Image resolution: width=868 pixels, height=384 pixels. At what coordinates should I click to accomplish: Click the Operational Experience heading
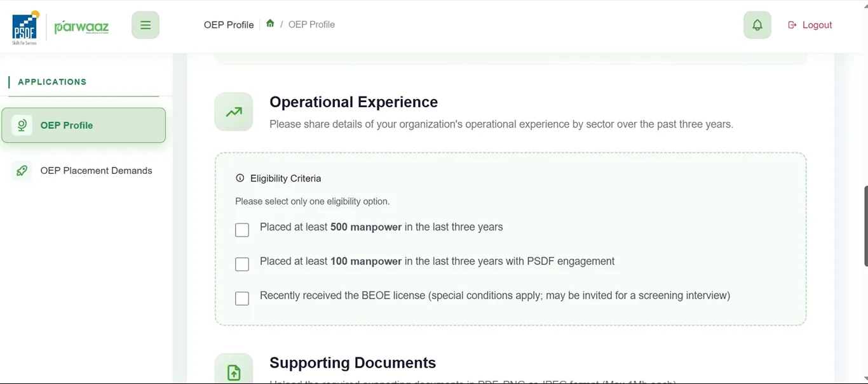pyautogui.click(x=353, y=102)
